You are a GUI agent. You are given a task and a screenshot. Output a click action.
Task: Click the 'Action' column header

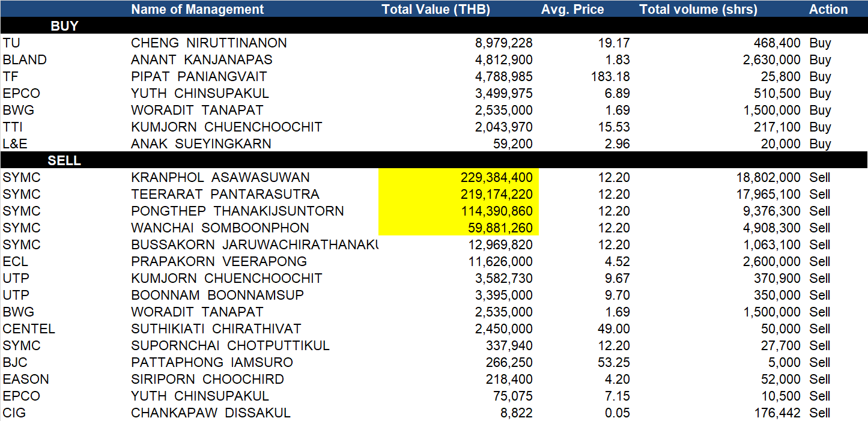click(x=828, y=9)
